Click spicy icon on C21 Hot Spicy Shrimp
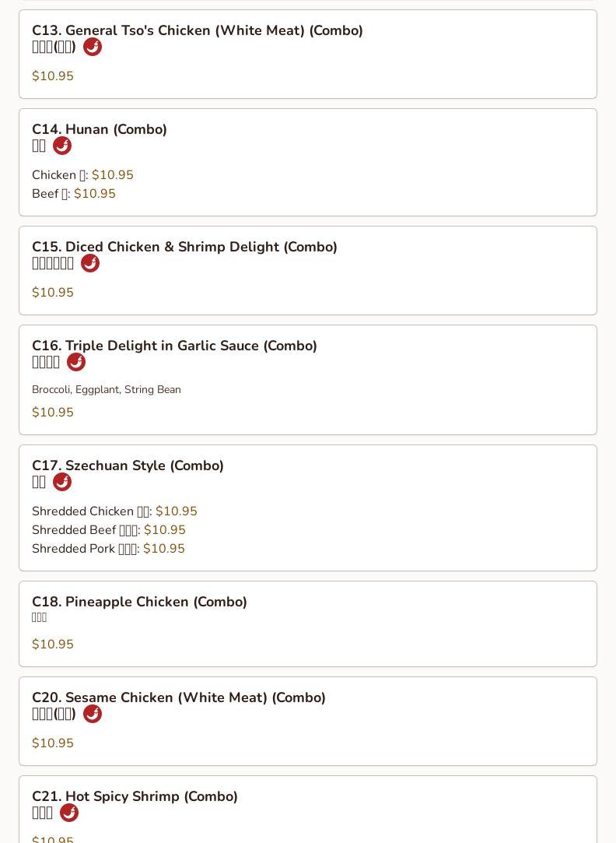Viewport: 616px width, 843px height. (x=69, y=813)
